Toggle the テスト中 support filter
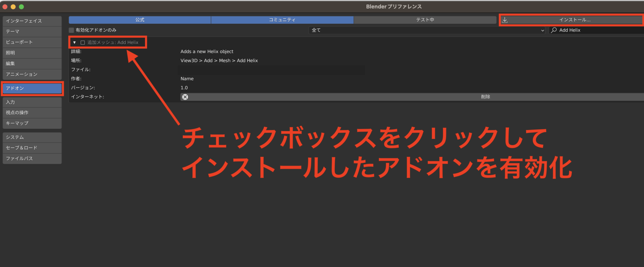The width and height of the screenshot is (644, 267). (x=425, y=20)
